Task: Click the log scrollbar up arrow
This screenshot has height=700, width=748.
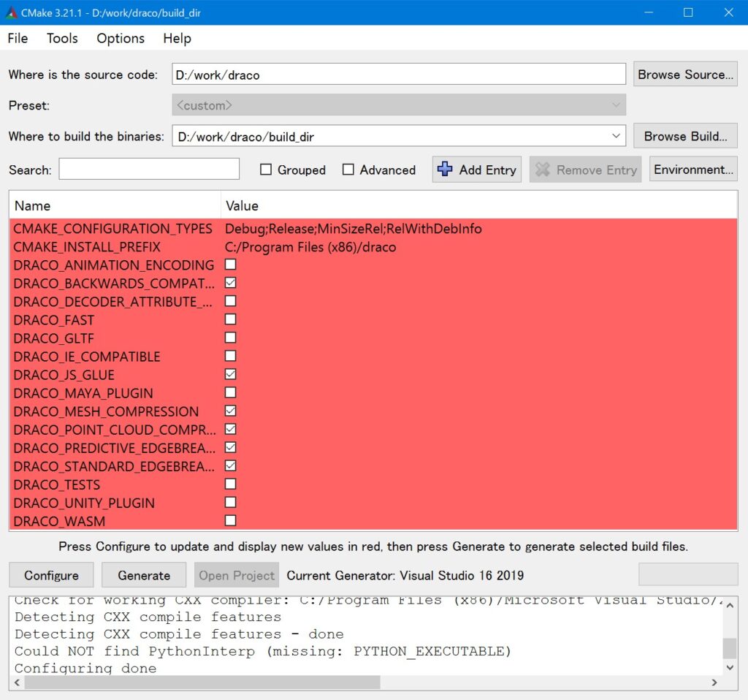Action: click(730, 605)
